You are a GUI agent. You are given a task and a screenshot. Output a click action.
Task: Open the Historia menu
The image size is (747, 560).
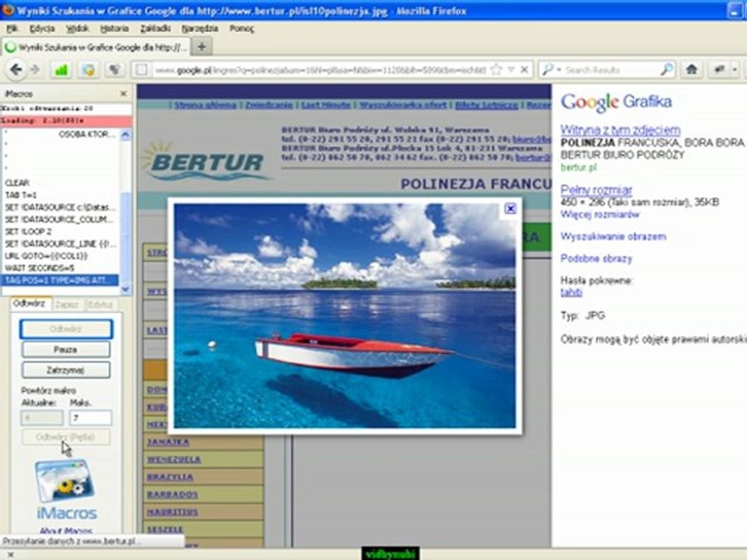[114, 29]
